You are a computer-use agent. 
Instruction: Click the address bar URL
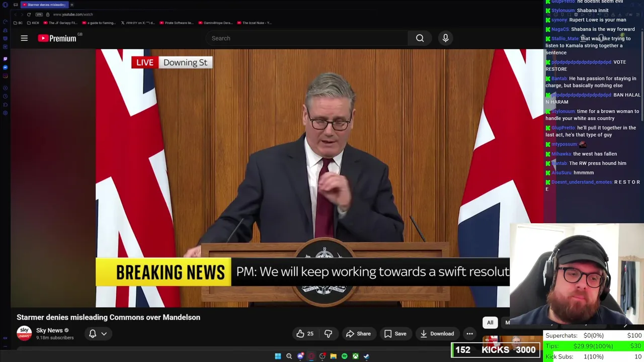(72, 15)
